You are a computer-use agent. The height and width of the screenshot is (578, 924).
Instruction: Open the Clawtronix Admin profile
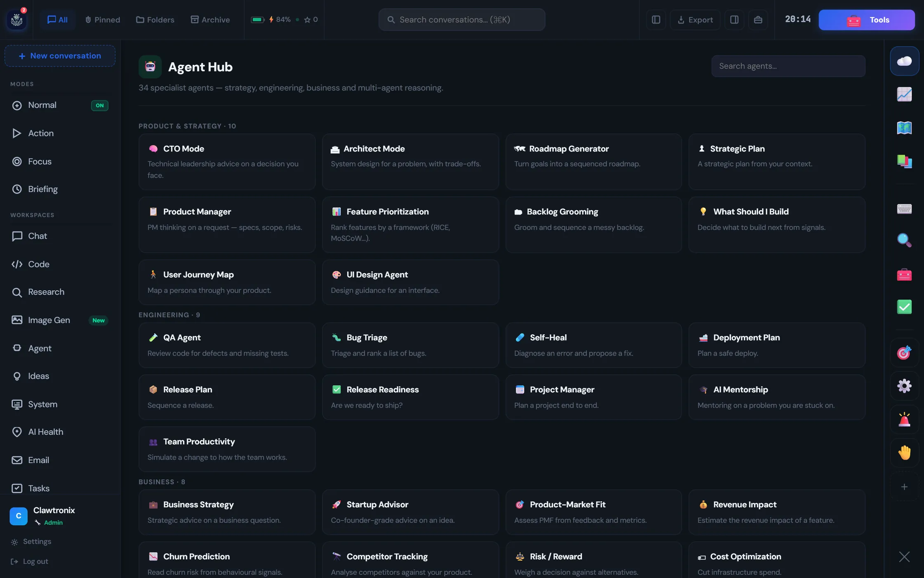(x=60, y=516)
